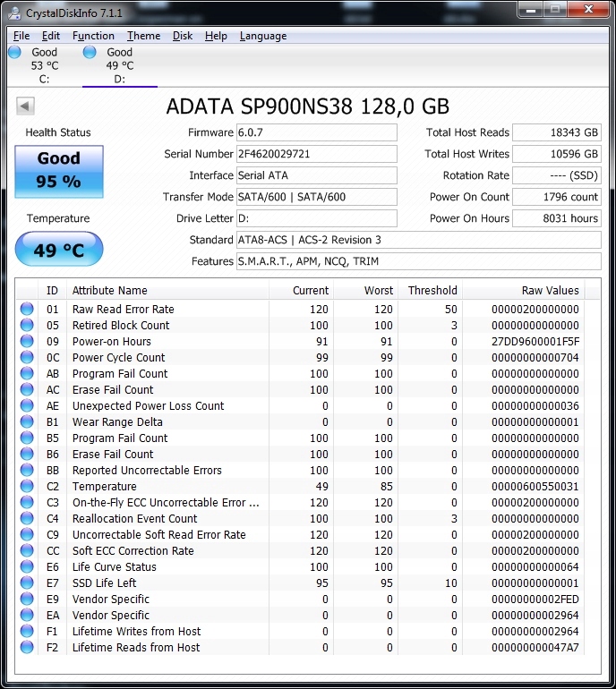Click status orb of Lifetime Writes from Host

click(x=27, y=631)
